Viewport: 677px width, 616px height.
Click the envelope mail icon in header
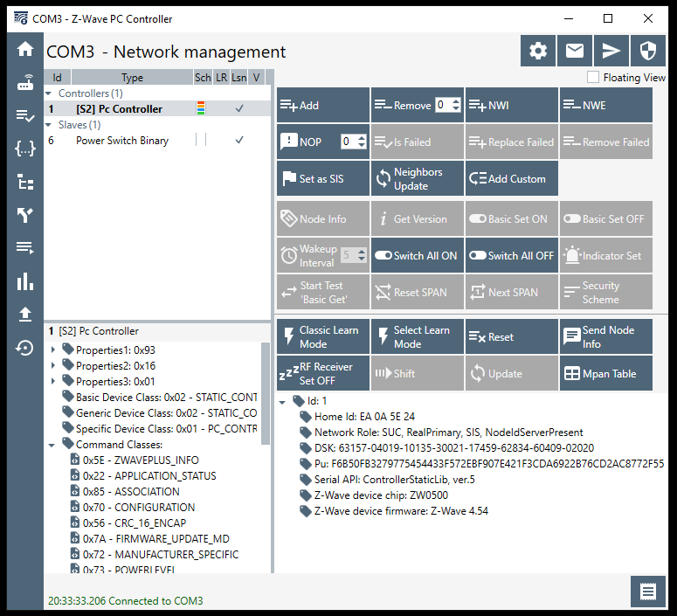tap(574, 52)
